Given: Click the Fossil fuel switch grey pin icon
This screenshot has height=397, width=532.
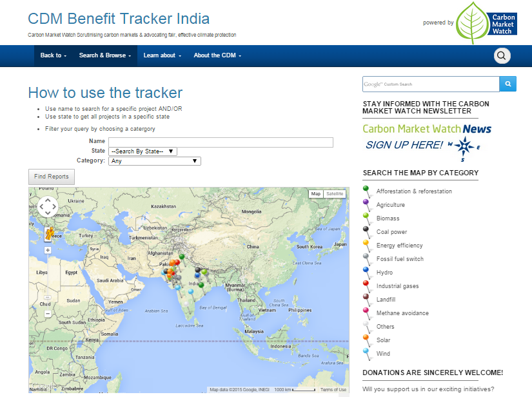Looking at the screenshot, I should [x=366, y=259].
